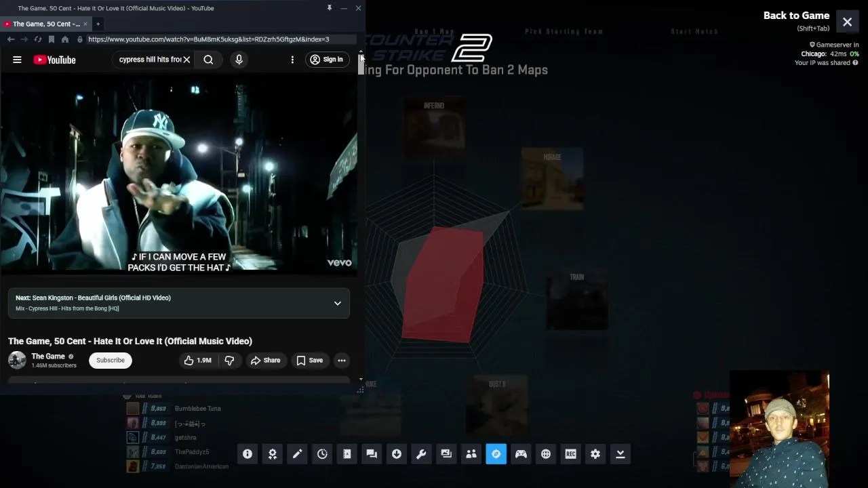Click Chicago gameserver ping text
The image size is (868, 488).
point(830,54)
